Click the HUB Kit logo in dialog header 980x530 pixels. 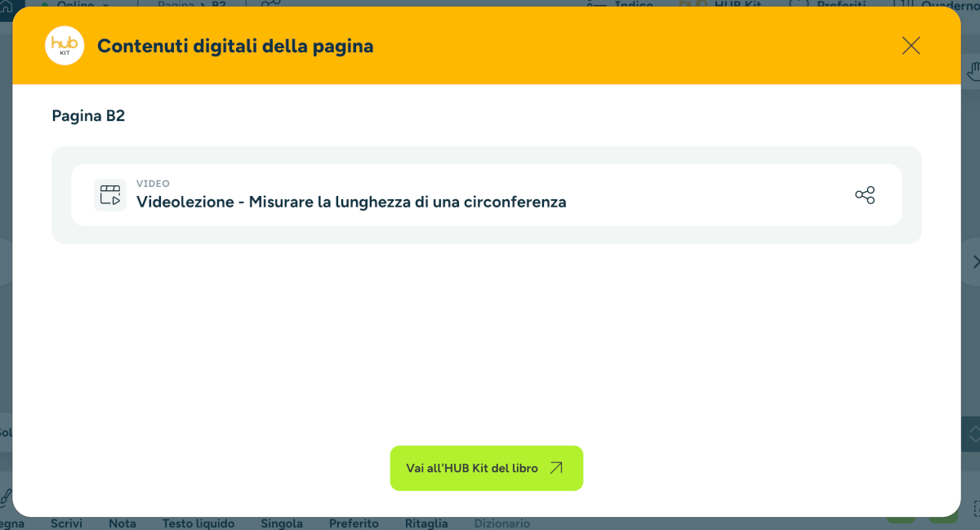point(65,46)
